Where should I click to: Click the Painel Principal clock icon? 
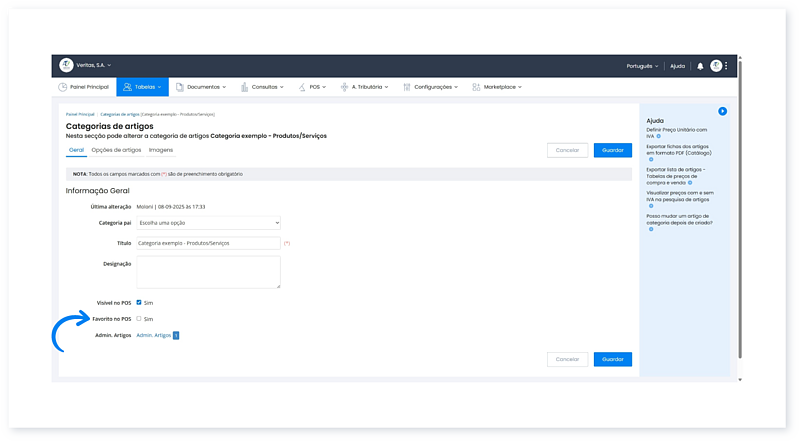[62, 87]
